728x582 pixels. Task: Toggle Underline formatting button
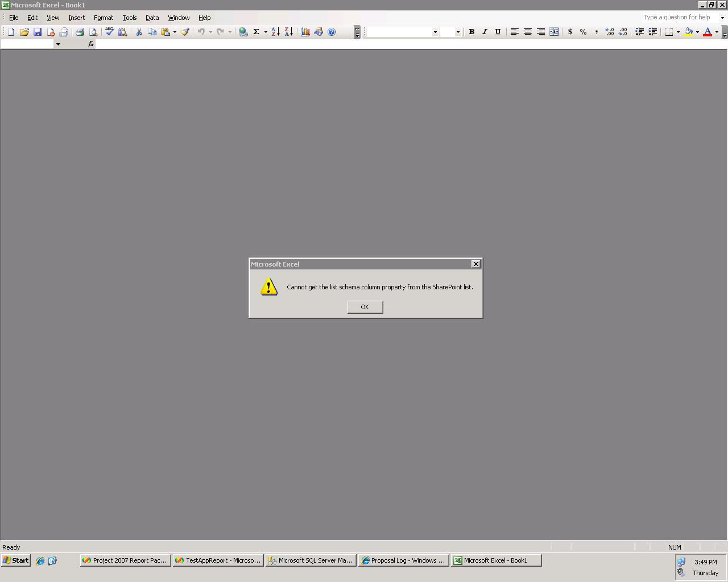point(498,32)
